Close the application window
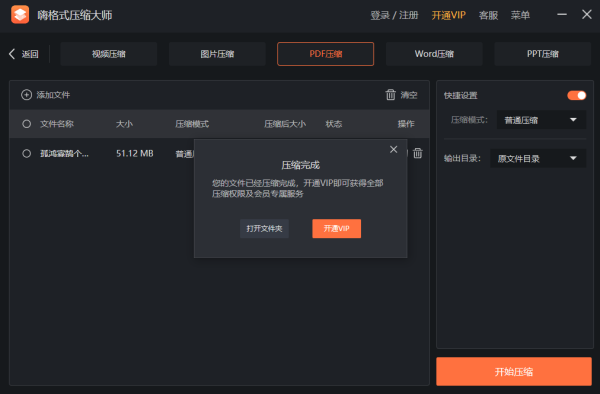The image size is (600, 394). pyautogui.click(x=587, y=15)
